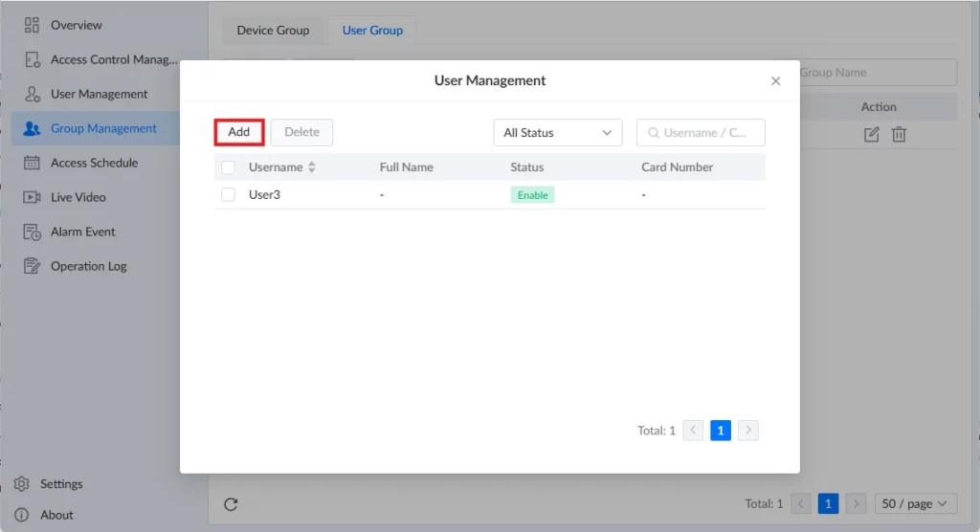Click the Access Schedule calendar icon
Screen dimensions: 980x532
pos(32,163)
